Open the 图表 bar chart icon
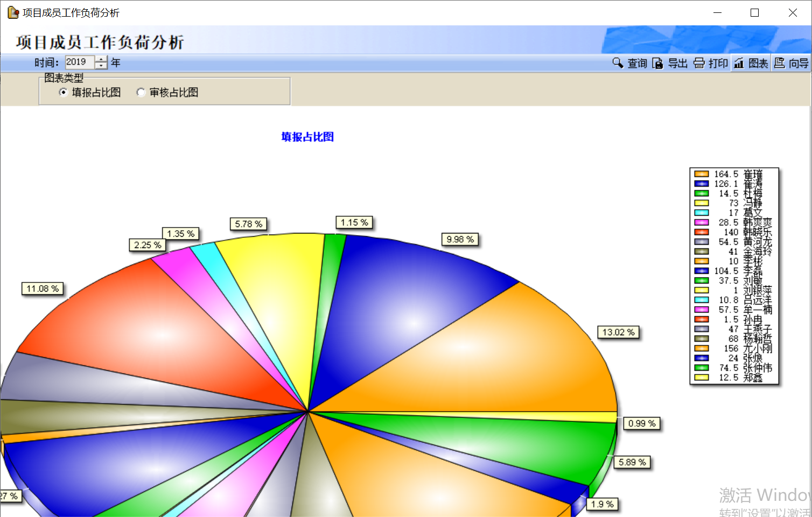 coord(739,63)
